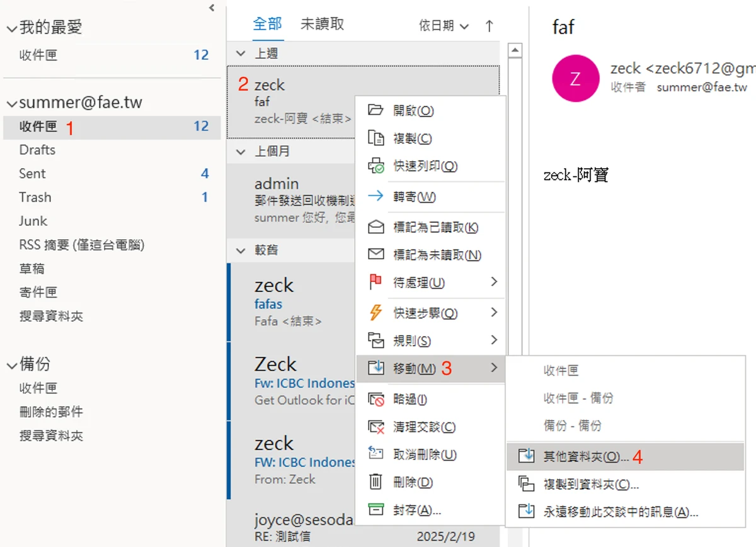Screen dimensions: 756x547
Task: Click the 複製到資料夾 copy icon
Action: (x=525, y=484)
